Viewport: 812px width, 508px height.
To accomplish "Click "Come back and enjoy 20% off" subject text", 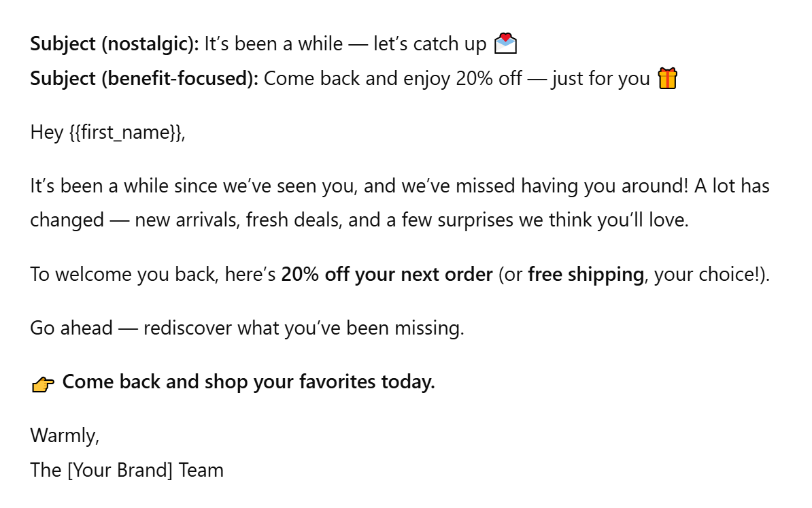I will click(392, 79).
